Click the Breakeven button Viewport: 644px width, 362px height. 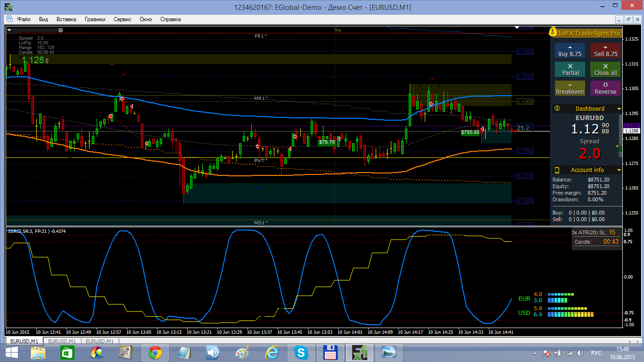570,88
